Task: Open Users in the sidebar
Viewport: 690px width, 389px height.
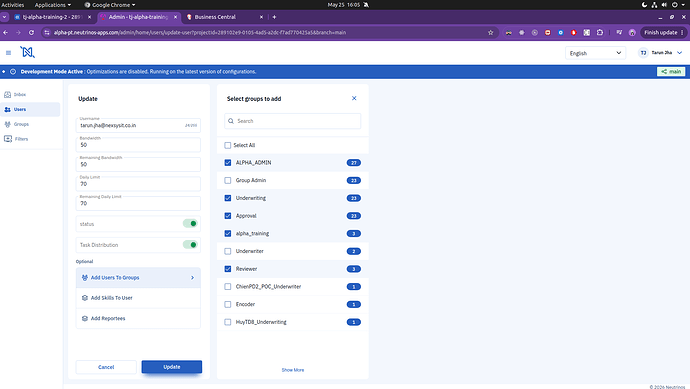Action: coord(30,110)
